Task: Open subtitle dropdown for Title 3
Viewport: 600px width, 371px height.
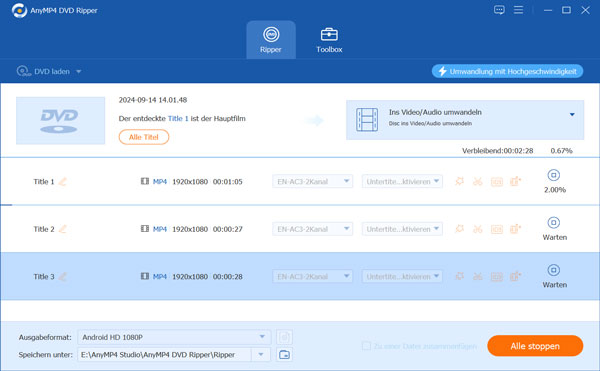Action: [402, 277]
